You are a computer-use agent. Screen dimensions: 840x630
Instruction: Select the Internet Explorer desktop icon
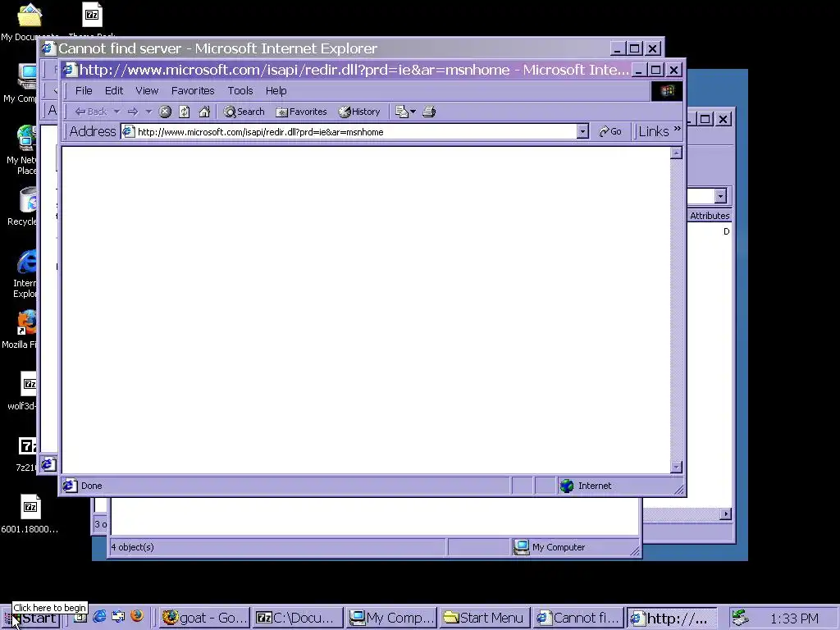click(x=27, y=262)
